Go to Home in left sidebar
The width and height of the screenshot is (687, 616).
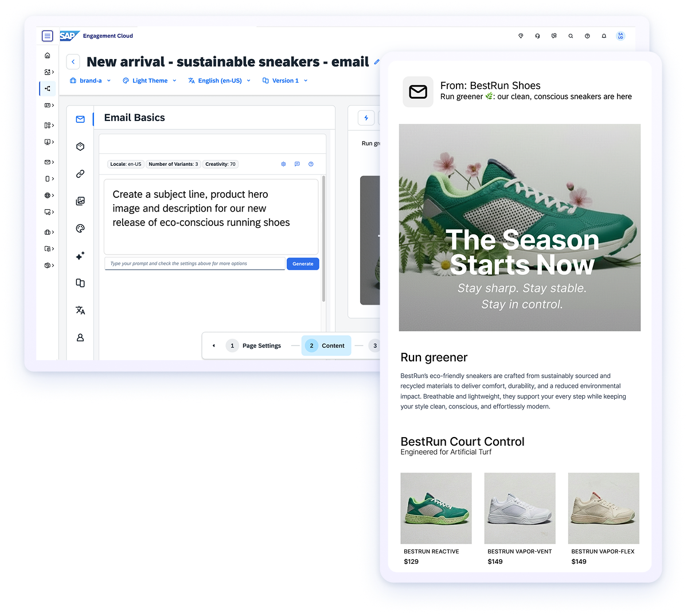point(48,56)
